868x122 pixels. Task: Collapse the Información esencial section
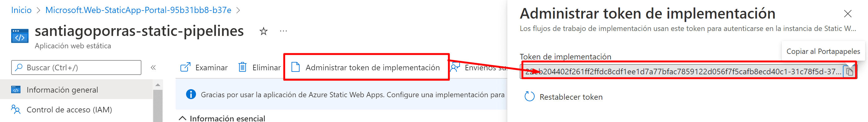coord(182,118)
